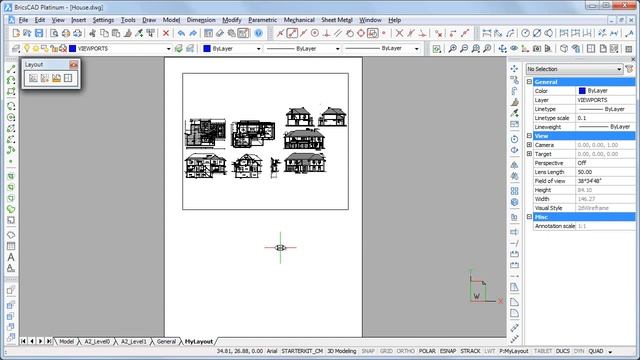Click the red Delete X icon
The height and width of the screenshot is (360, 640).
(x=166, y=33)
